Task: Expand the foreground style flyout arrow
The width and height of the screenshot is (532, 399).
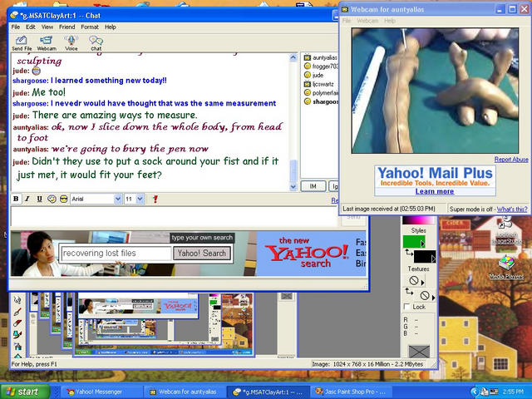Action: click(x=423, y=244)
